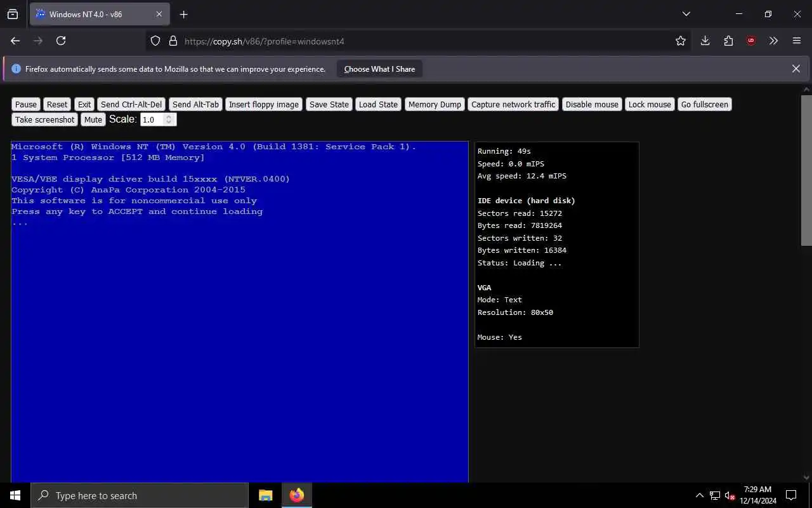
Task: Open File Explorer from the taskbar
Action: [266, 495]
